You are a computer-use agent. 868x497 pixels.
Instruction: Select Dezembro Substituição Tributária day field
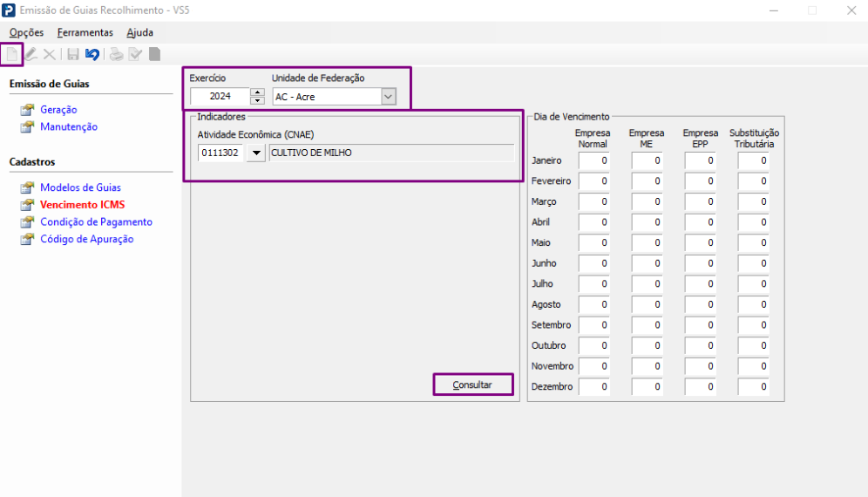point(754,386)
